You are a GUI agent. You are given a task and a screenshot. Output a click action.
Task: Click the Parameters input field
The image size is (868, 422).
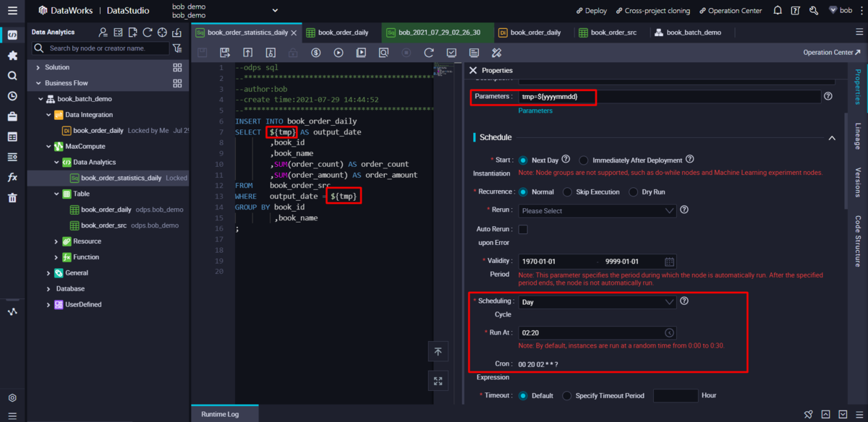click(x=669, y=96)
